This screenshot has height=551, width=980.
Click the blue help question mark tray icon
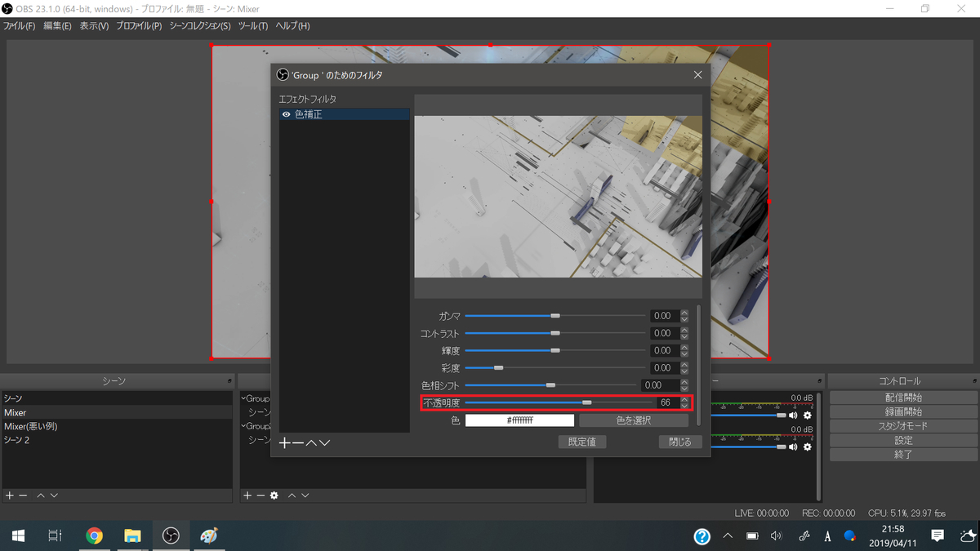click(x=702, y=536)
